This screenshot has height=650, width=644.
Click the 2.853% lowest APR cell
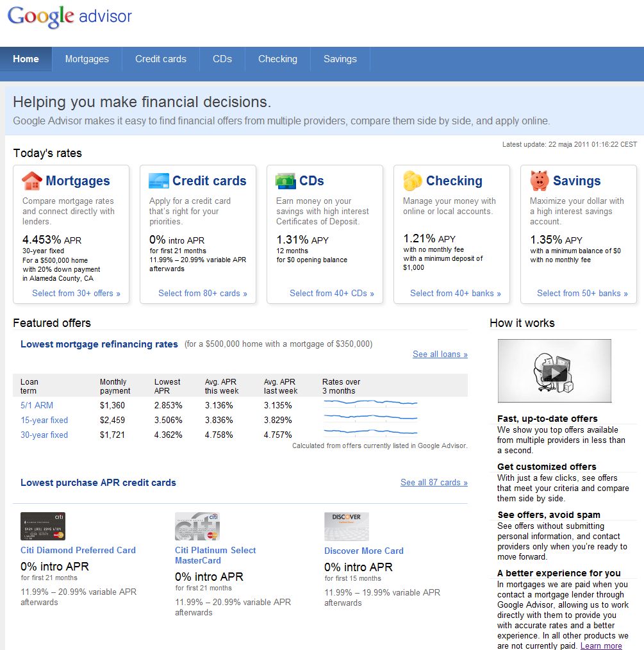(x=169, y=405)
